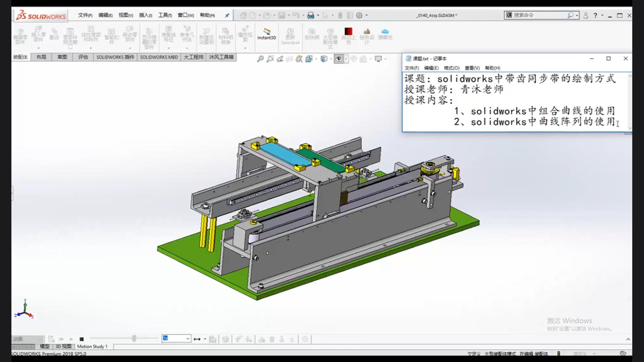
Task: Open the print options dropdown arrow
Action: point(318,15)
